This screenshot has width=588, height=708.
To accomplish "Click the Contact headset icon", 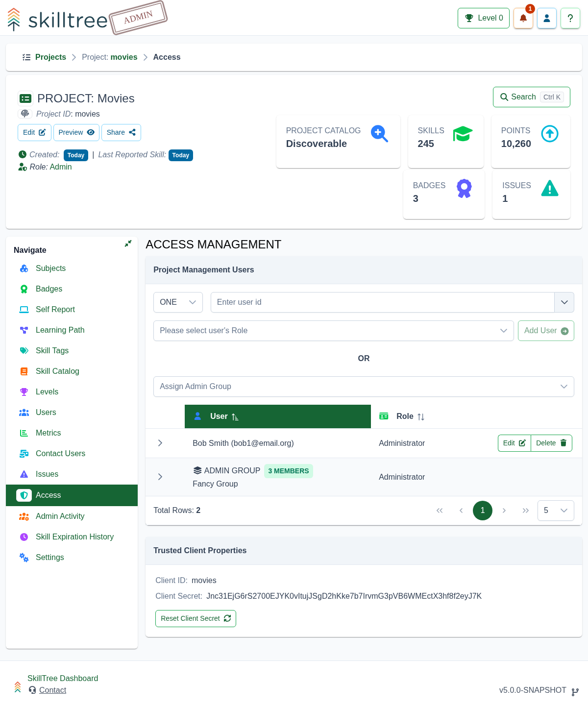I will click(x=32, y=690).
